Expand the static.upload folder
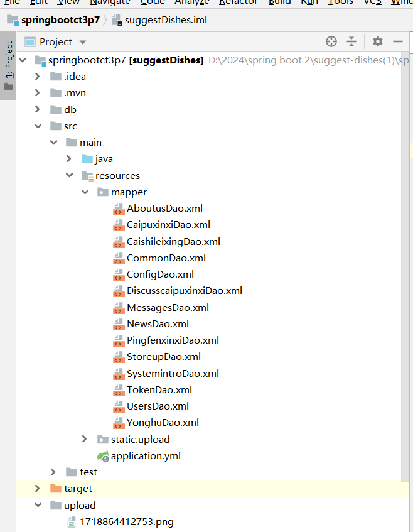Screen dimensions: 413x532 [x=85, y=440]
